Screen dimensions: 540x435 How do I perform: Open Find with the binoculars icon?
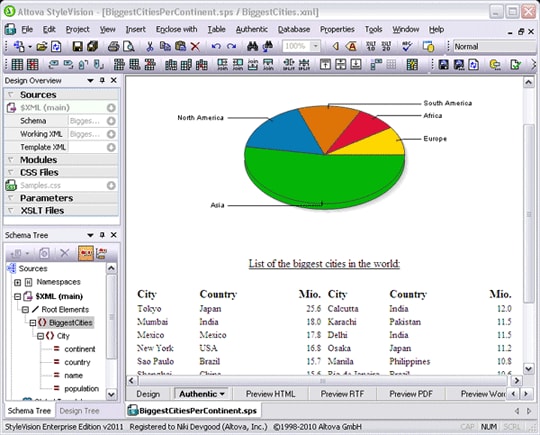tap(252, 46)
